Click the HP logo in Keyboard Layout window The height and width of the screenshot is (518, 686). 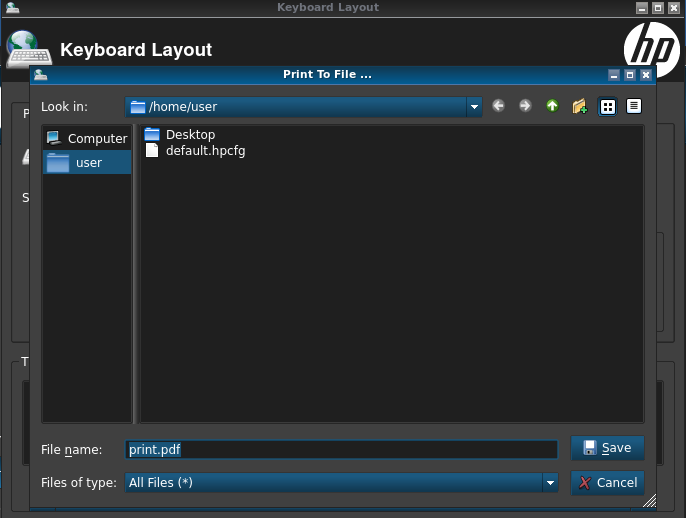point(652,49)
